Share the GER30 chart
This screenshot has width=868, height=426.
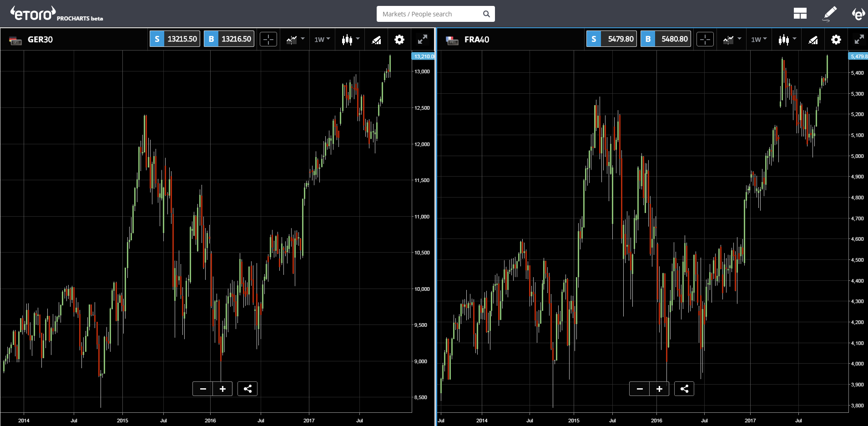click(x=247, y=389)
